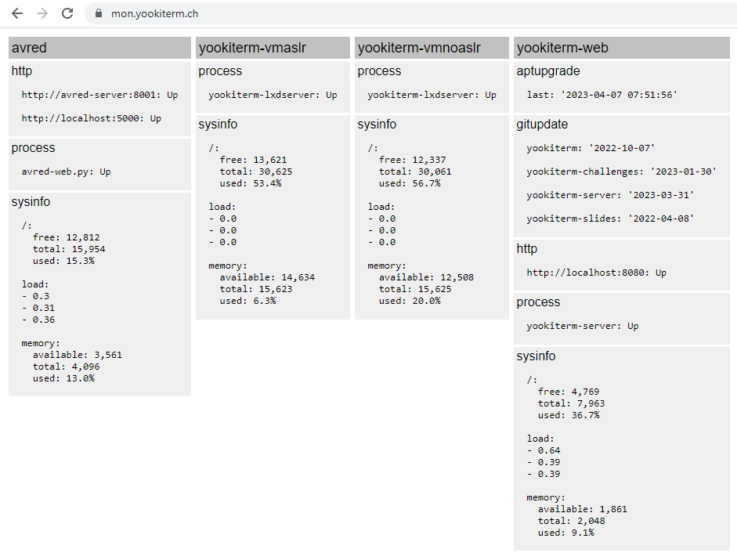The height and width of the screenshot is (560, 737).
Task: Click avred memory available 3,561
Action: [x=77, y=355]
